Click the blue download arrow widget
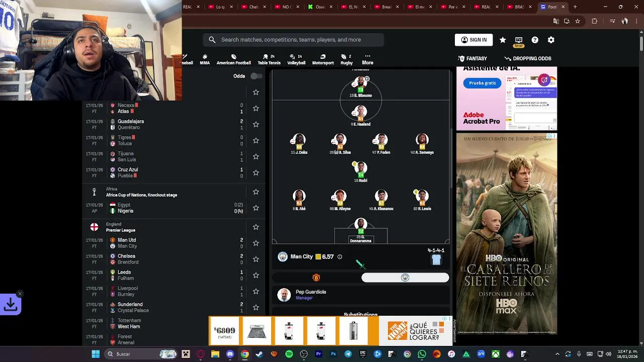Viewport: 644px width, 362px height. pyautogui.click(x=11, y=304)
